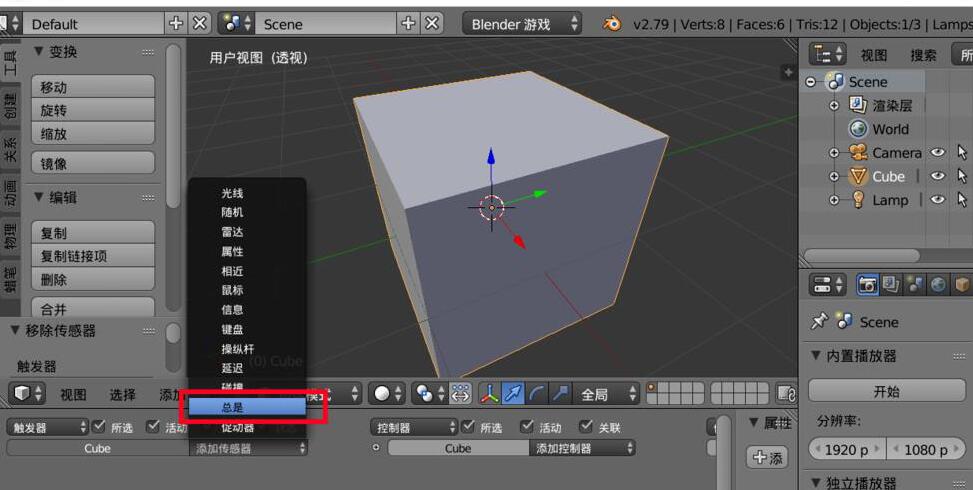The width and height of the screenshot is (973, 490).
Task: Toggle Camera visibility eye icon
Action: (937, 153)
